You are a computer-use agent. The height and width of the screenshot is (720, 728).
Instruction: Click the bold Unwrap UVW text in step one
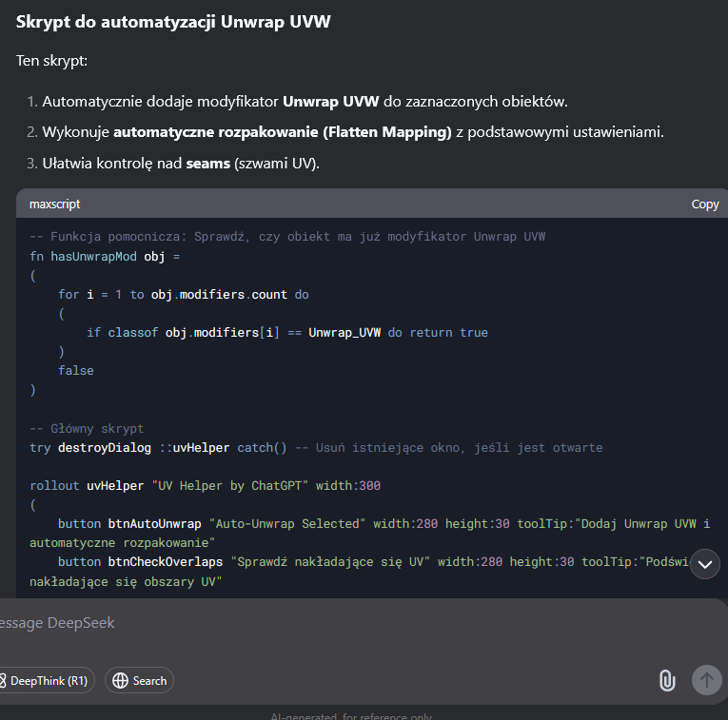coord(330,101)
